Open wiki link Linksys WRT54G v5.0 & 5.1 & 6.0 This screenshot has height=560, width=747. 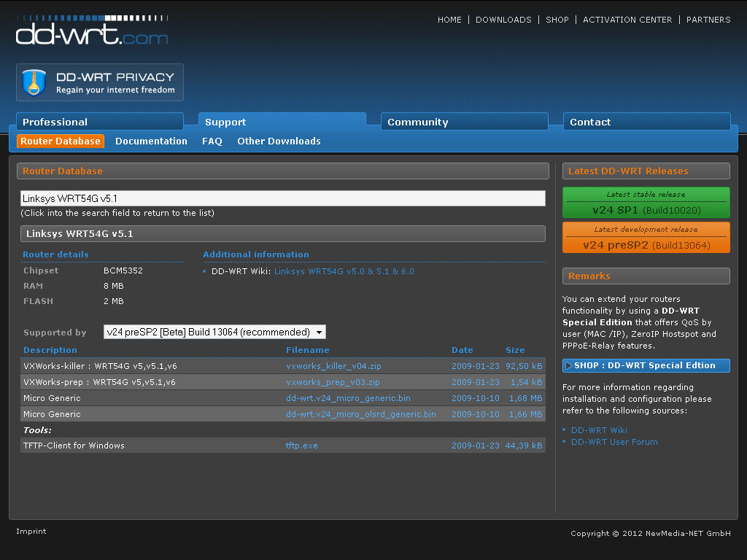coord(344,271)
